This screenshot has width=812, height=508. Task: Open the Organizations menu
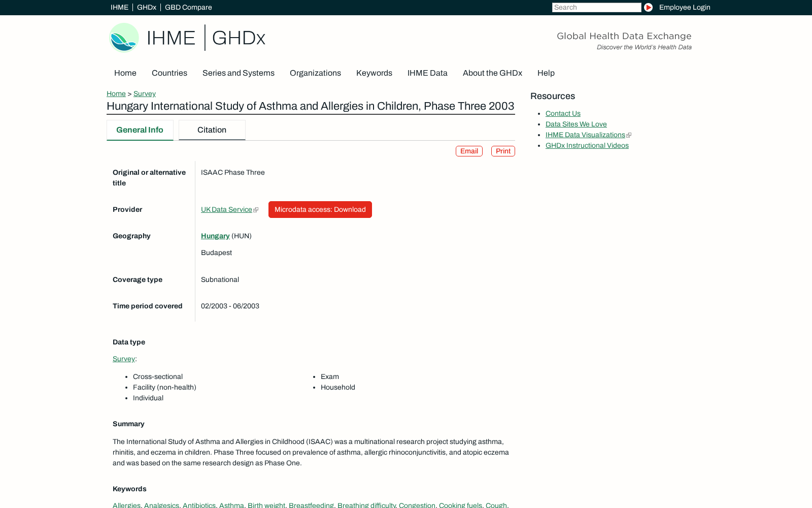coord(315,73)
